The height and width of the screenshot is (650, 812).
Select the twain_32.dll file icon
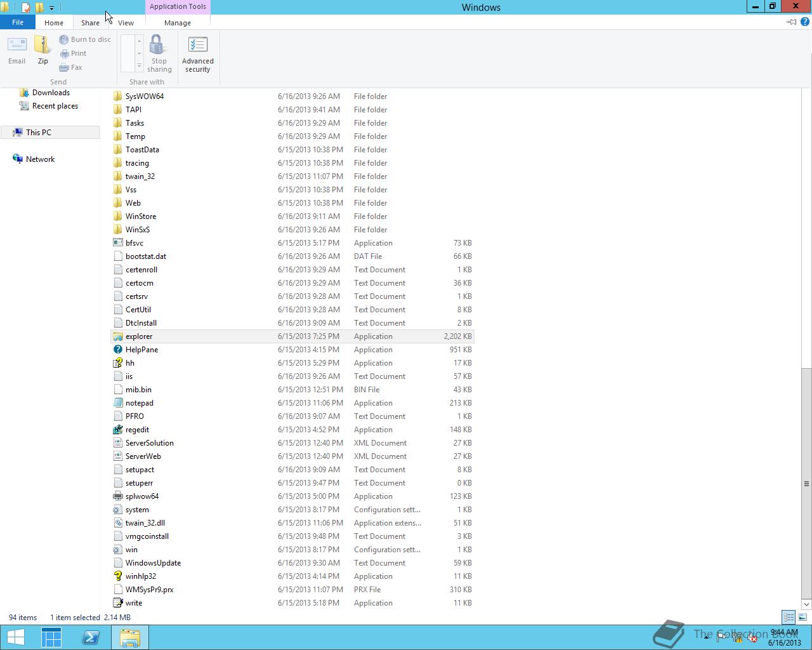[x=118, y=523]
